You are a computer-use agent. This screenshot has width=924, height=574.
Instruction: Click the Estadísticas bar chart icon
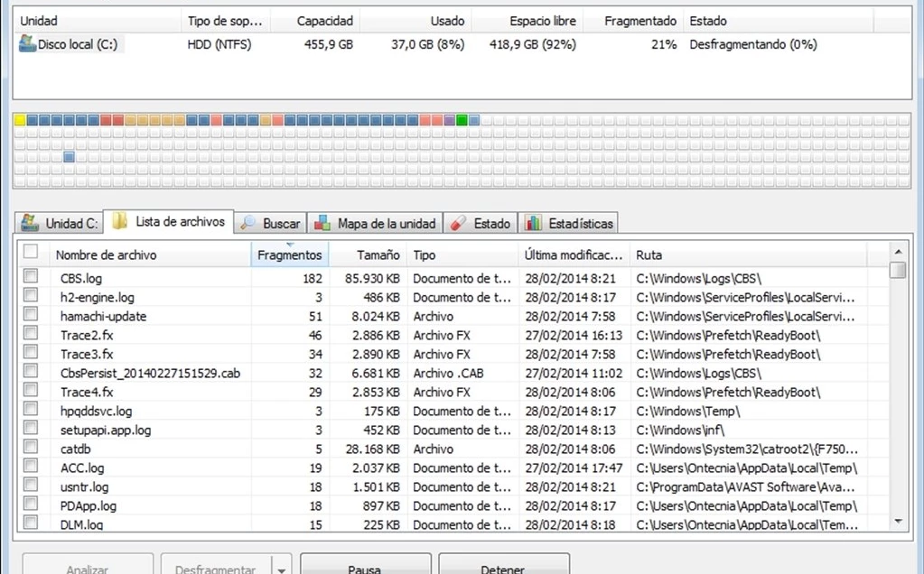pos(534,223)
